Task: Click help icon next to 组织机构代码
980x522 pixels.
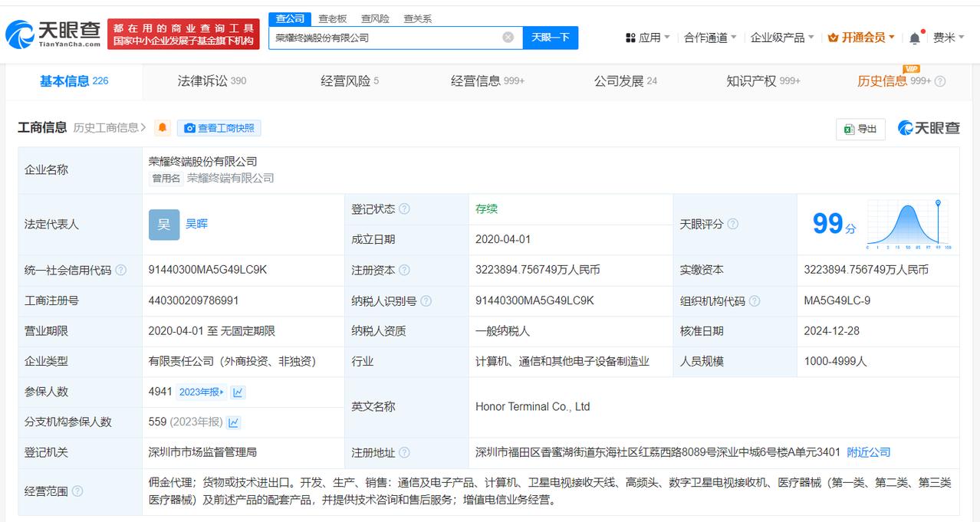Action: coord(754,301)
